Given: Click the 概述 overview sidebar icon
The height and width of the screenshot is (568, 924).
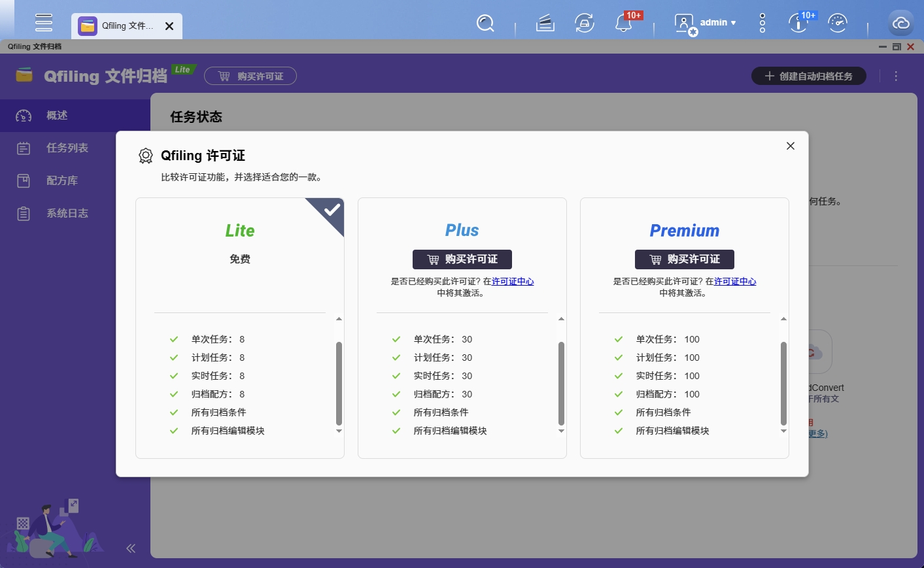Looking at the screenshot, I should pyautogui.click(x=24, y=116).
